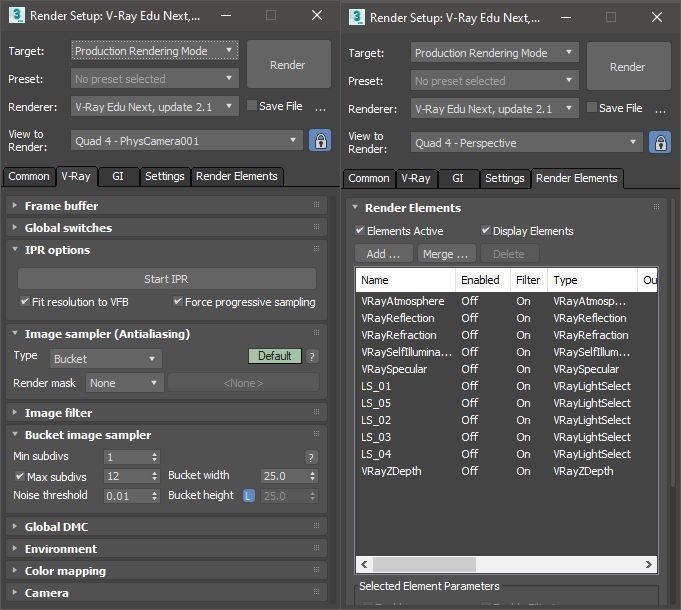Viewport: 681px width, 610px height.
Task: Open the image sampler Type dropdown
Action: [x=105, y=358]
